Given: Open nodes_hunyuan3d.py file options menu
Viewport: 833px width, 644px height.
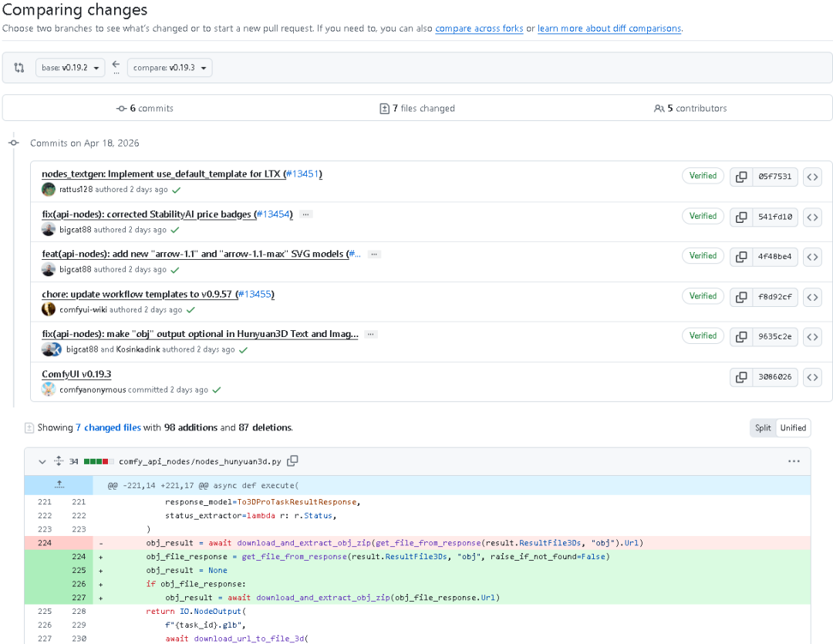Looking at the screenshot, I should 794,461.
